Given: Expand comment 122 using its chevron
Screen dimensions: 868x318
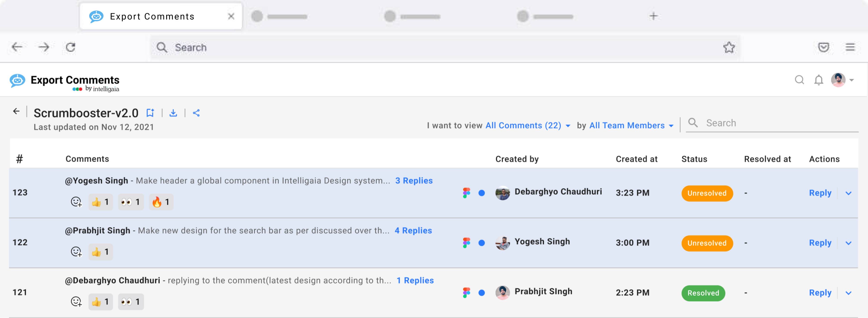Looking at the screenshot, I should [848, 243].
